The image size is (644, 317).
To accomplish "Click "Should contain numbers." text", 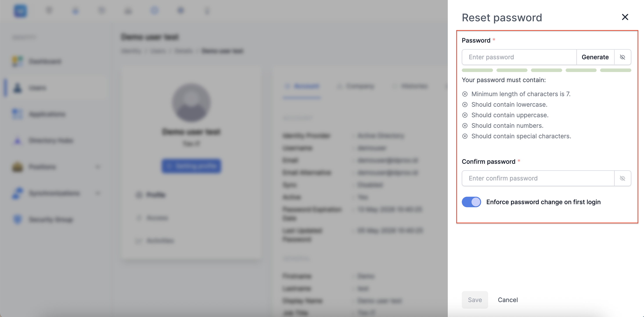I will click(507, 126).
